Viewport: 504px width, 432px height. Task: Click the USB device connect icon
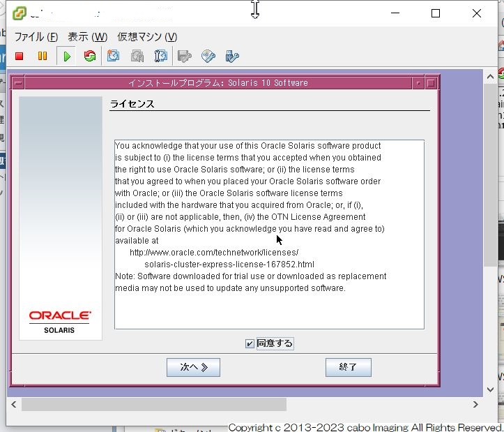coord(232,57)
